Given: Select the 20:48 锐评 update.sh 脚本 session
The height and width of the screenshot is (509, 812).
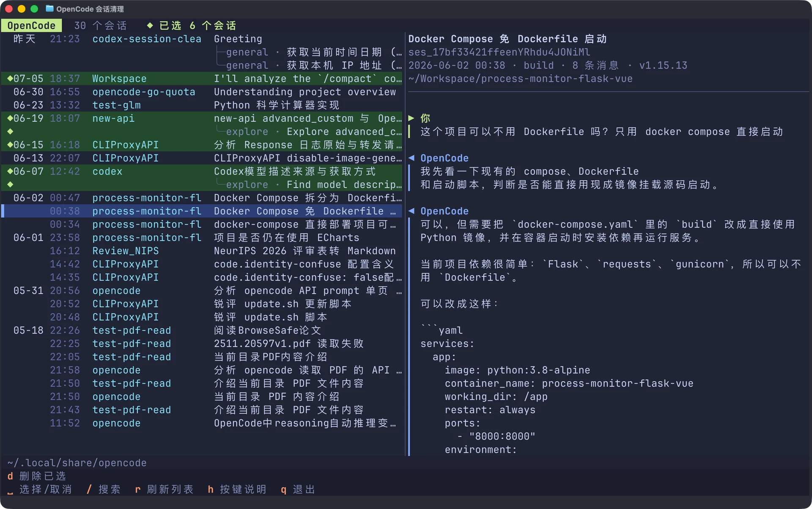Looking at the screenshot, I should [202, 317].
